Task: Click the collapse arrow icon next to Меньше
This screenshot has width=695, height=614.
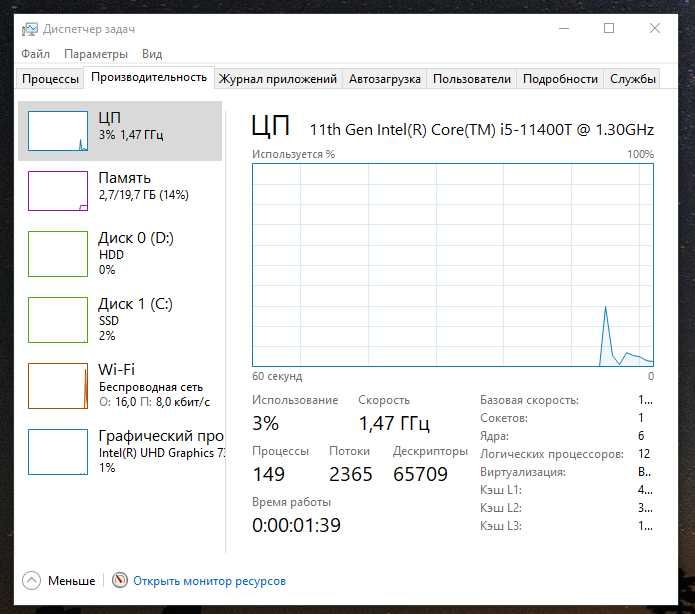Action: coord(31,580)
